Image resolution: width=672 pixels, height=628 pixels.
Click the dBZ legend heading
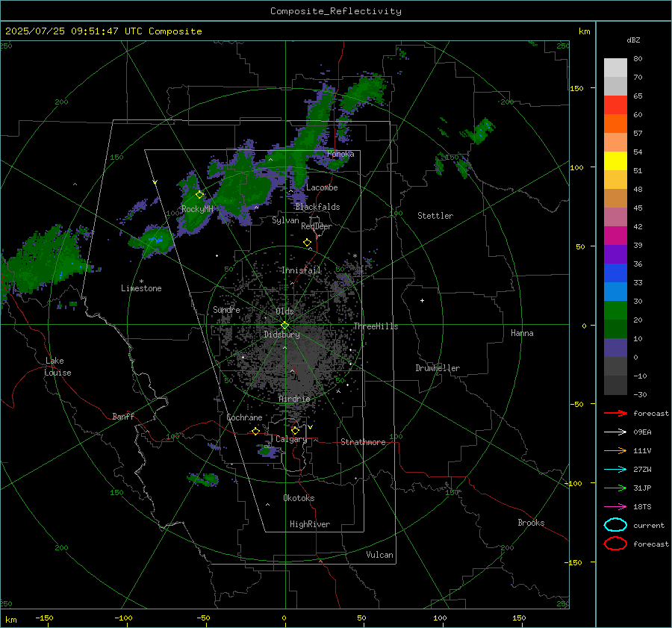coord(633,40)
